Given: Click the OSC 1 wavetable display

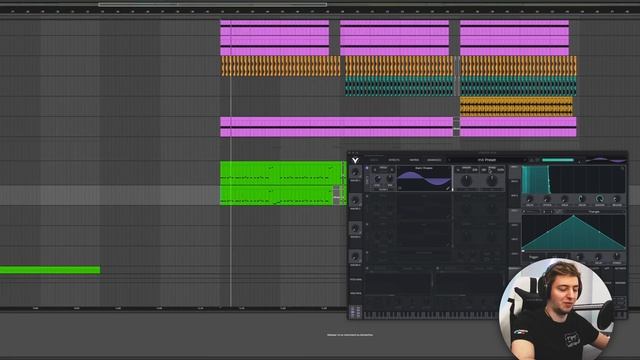Looking at the screenshot, I should coord(424,180).
